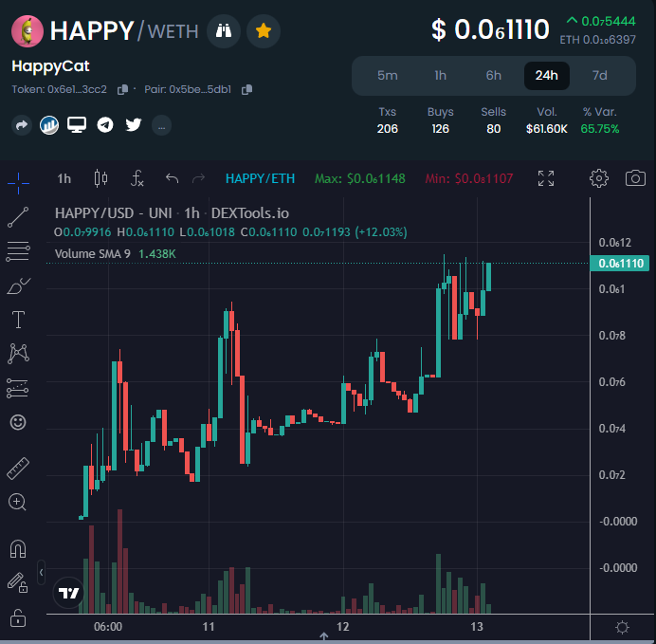Select the zoom in tool
This screenshot has width=656, height=644.
point(18,502)
